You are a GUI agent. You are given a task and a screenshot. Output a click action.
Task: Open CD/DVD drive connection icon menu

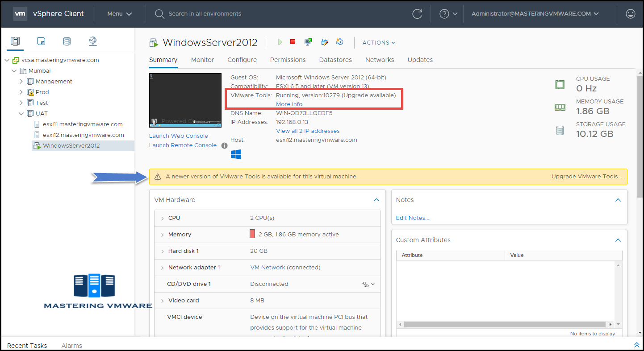pos(368,284)
